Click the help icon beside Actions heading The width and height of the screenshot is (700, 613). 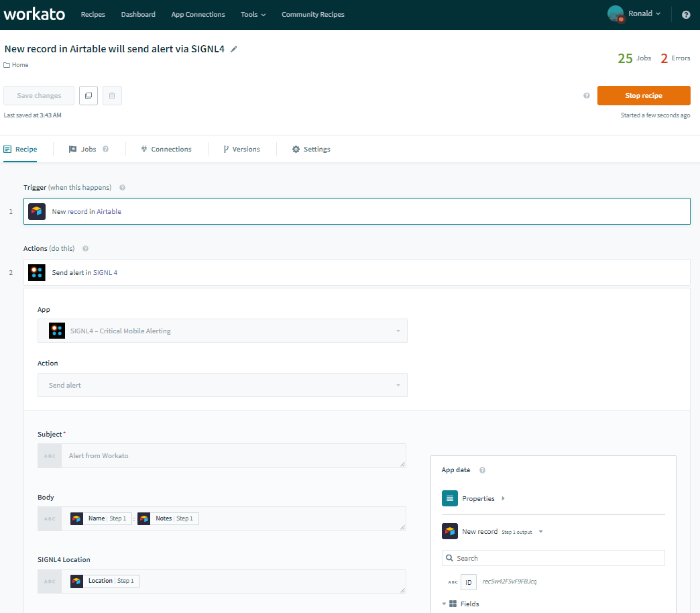click(x=85, y=249)
